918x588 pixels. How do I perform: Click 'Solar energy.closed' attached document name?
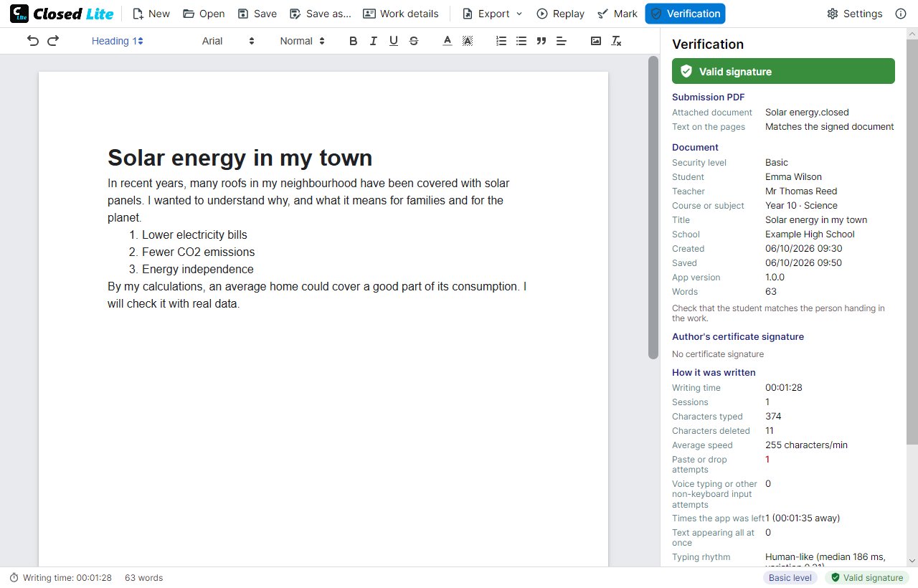pyautogui.click(x=807, y=113)
